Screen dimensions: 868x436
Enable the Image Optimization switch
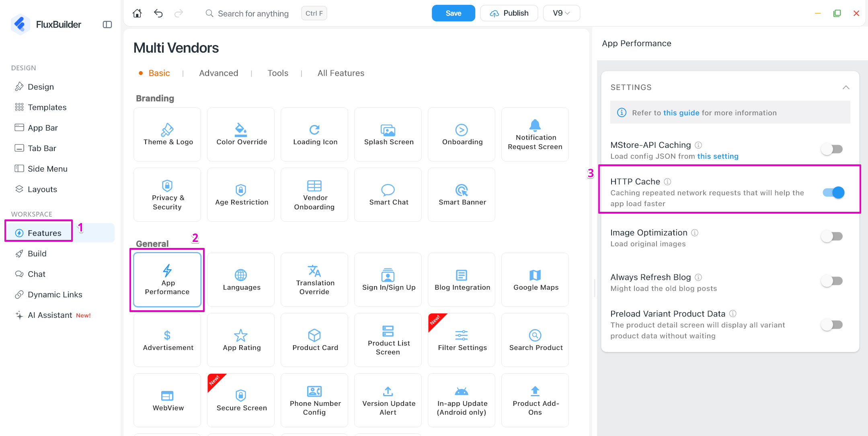[832, 236]
